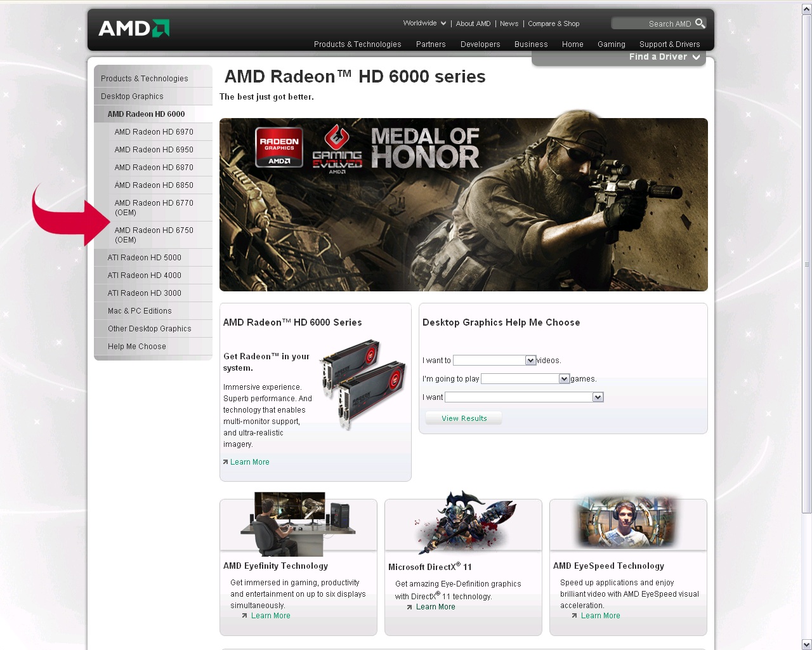
Task: Click the View Results button
Action: click(x=464, y=418)
